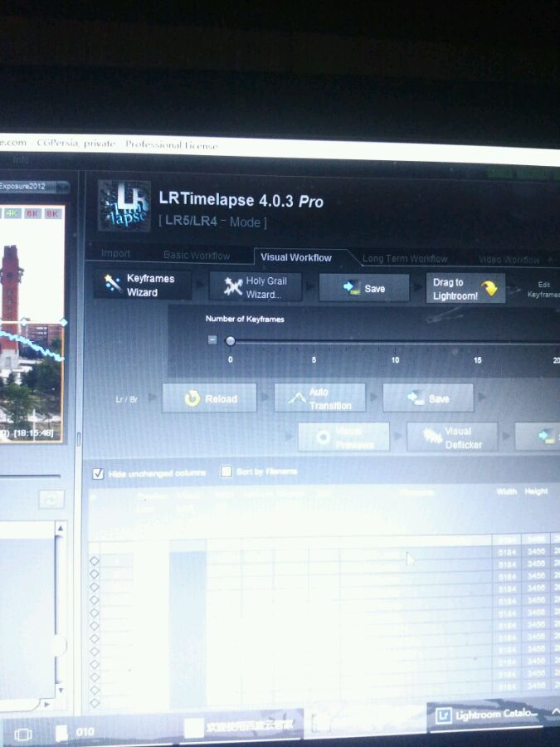Viewport: 560px width, 747px height.
Task: Toggle the topmost keyframe diamond in table
Action: pos(95,561)
